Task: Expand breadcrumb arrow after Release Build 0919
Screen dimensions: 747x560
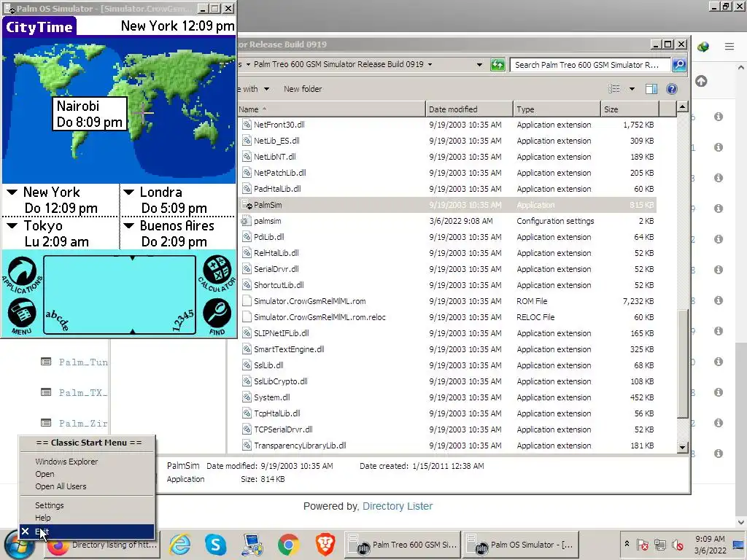Action: 430,64
